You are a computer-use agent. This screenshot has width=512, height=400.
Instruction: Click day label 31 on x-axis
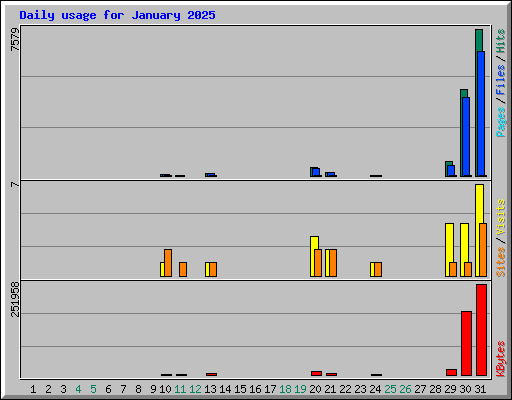coord(480,389)
